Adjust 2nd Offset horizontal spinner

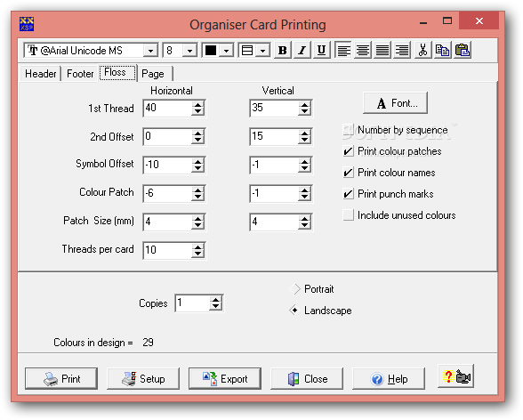(198, 136)
